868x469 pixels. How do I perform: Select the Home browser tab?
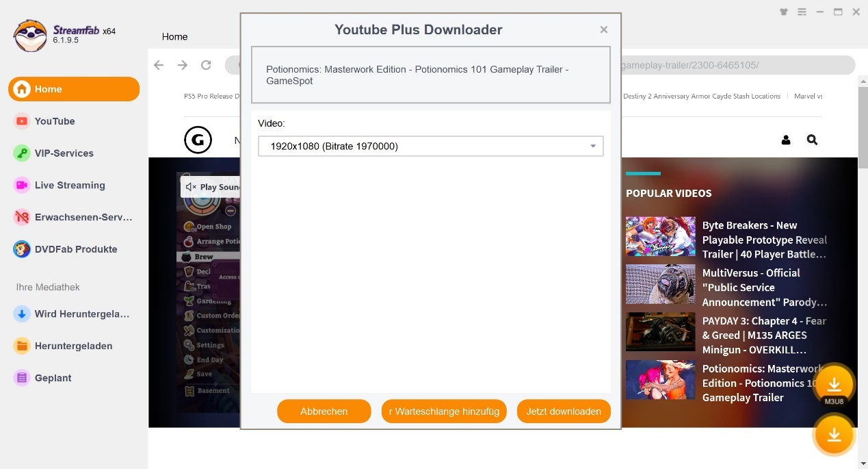coord(174,36)
